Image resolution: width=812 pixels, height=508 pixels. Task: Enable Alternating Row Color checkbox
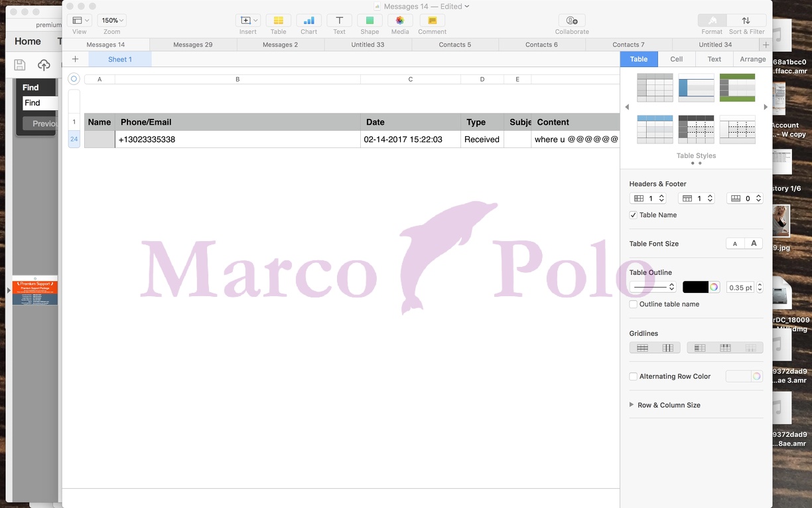[x=633, y=377]
